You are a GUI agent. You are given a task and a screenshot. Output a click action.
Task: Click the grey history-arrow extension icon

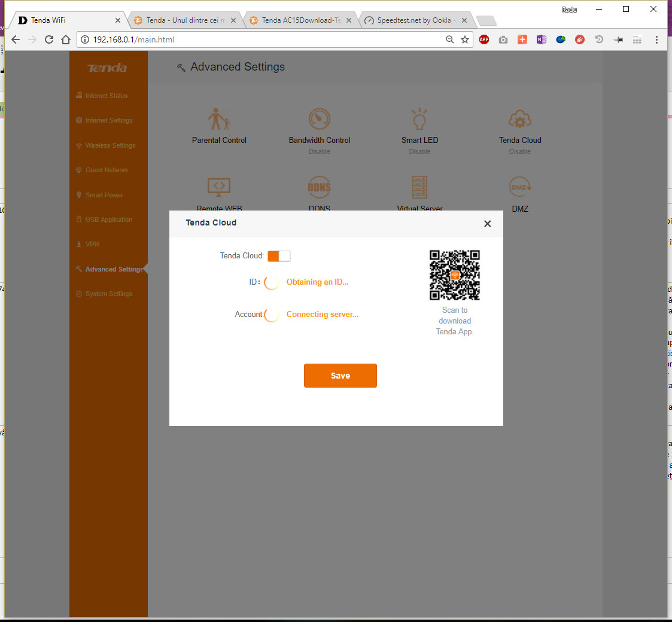[599, 40]
